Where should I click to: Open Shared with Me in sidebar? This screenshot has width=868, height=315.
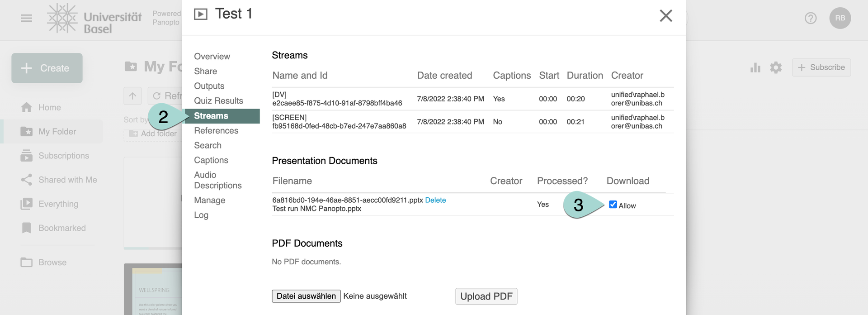click(x=67, y=180)
